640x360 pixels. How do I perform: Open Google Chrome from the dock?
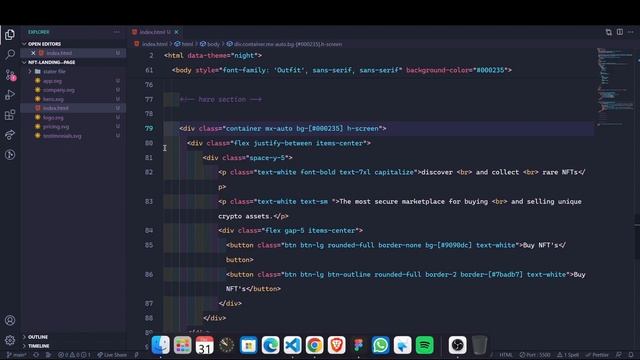(315, 345)
